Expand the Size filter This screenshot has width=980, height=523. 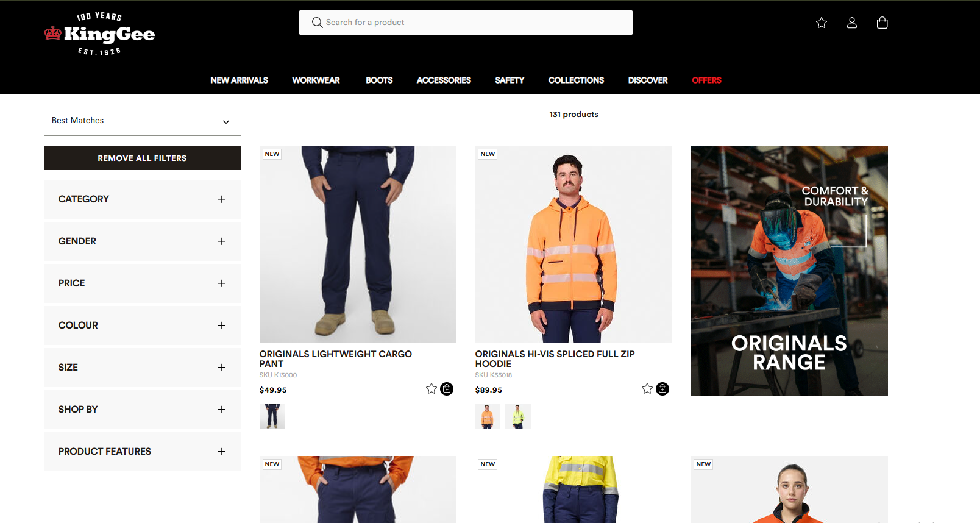click(x=143, y=368)
